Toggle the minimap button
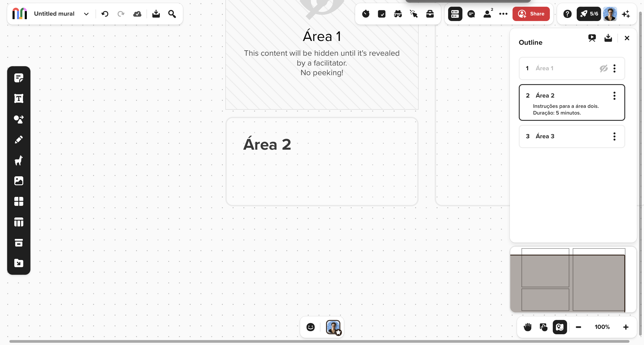This screenshot has height=345, width=644. pyautogui.click(x=559, y=327)
